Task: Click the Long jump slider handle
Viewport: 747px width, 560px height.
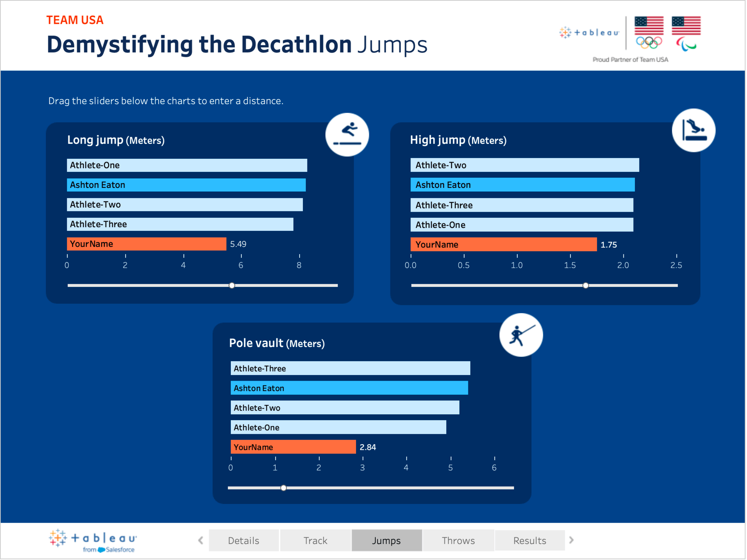Action: 232,286
